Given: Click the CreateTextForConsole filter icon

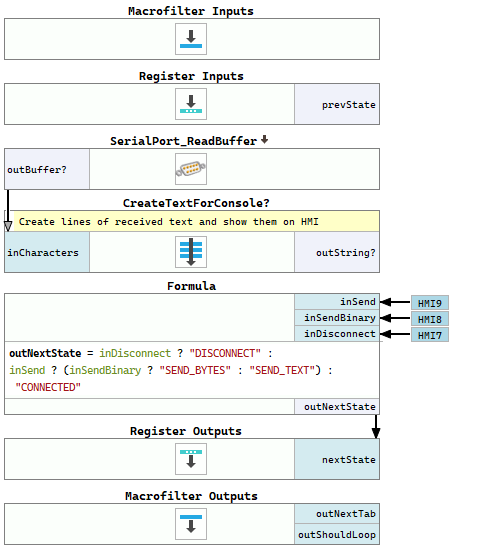Looking at the screenshot, I should (191, 252).
